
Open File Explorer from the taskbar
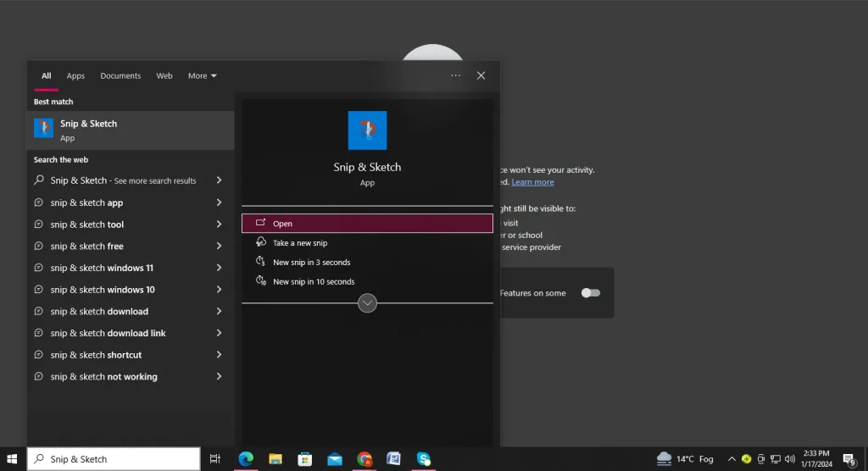coord(275,459)
